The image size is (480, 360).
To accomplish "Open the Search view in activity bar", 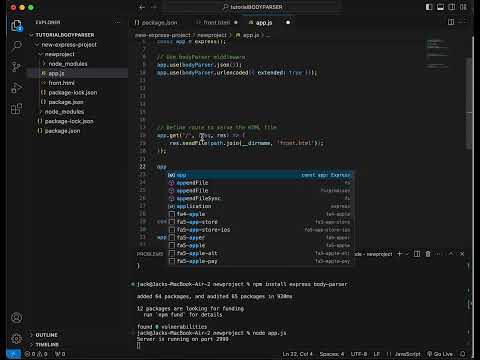I will tap(16, 46).
